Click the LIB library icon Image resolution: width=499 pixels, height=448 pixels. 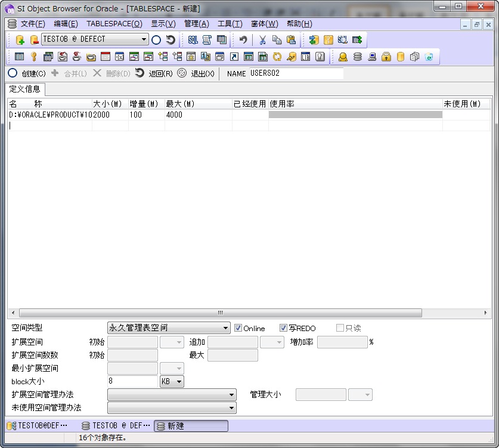click(305, 57)
